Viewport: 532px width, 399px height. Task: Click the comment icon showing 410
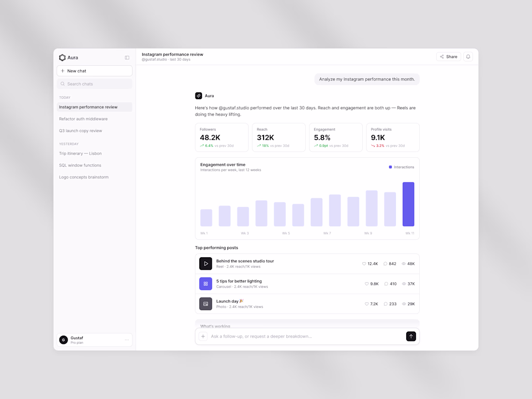[386, 284]
